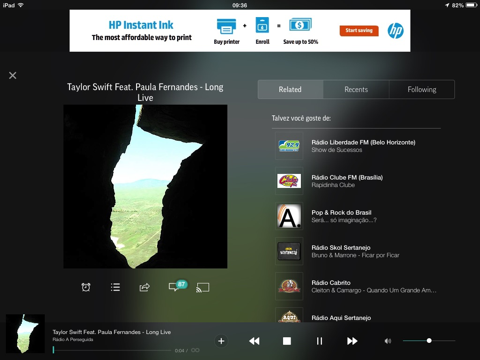
Task: Tap the Cast to device icon
Action: click(203, 287)
